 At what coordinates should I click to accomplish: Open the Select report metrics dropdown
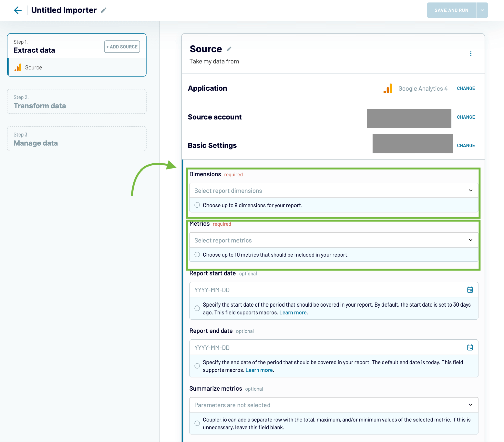[x=333, y=240]
